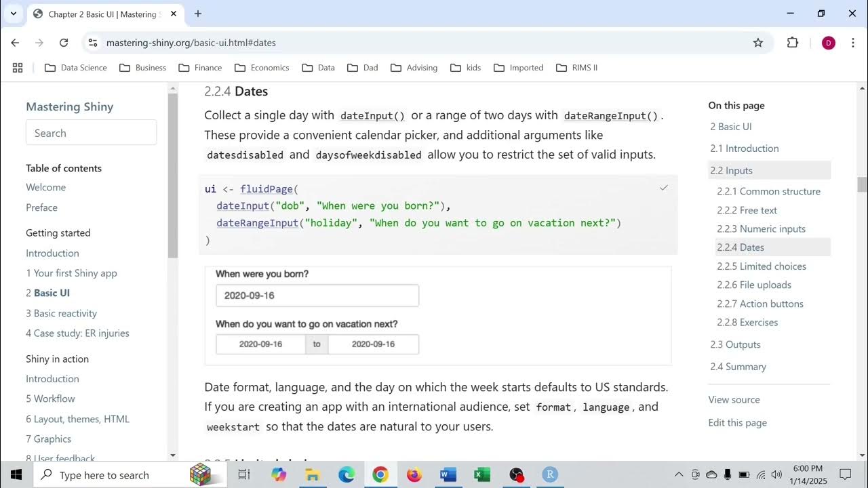Open the Preface chapter

pyautogui.click(x=41, y=207)
